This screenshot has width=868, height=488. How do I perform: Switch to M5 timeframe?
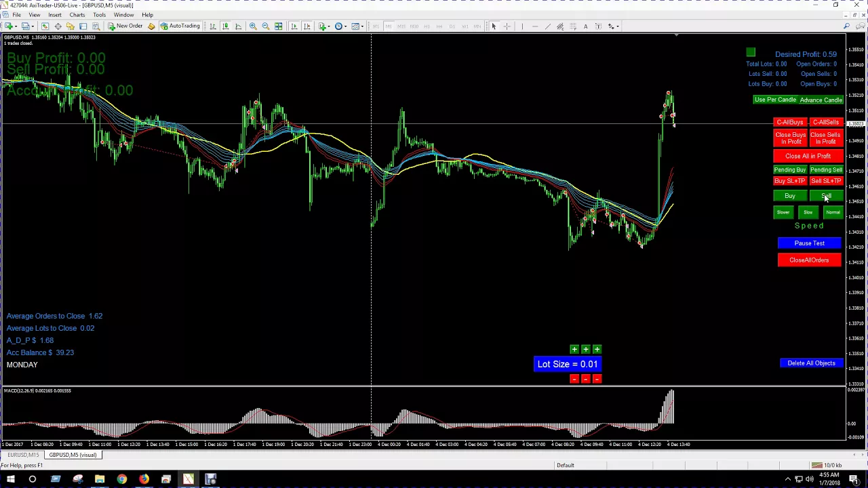(x=389, y=26)
